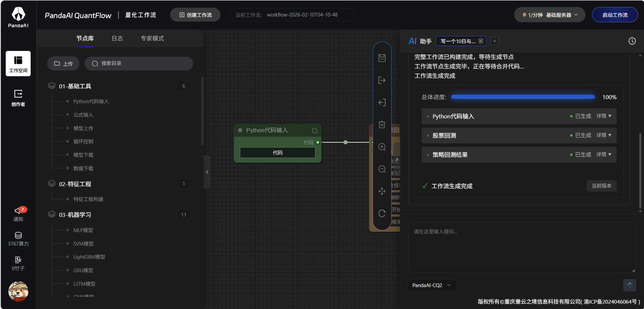Click the four-arrow move icon in canvas toolbar

[382, 191]
